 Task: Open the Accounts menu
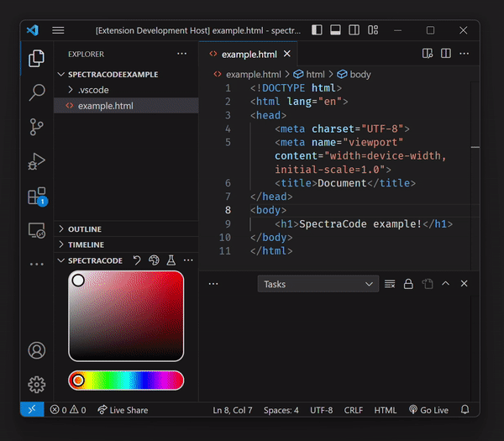pos(37,350)
